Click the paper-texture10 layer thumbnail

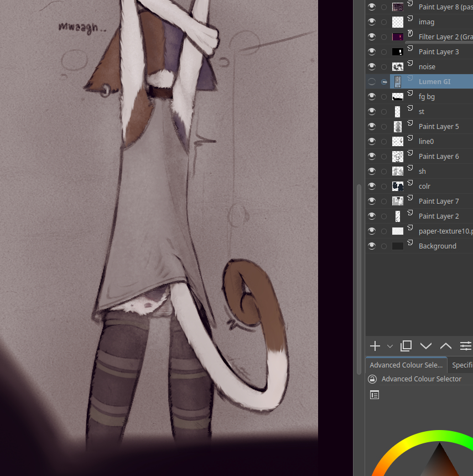click(397, 231)
